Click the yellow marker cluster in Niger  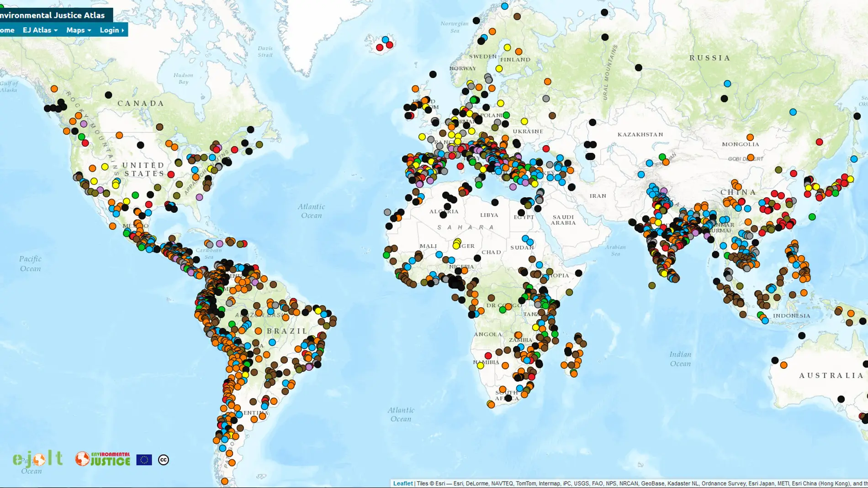click(x=456, y=244)
